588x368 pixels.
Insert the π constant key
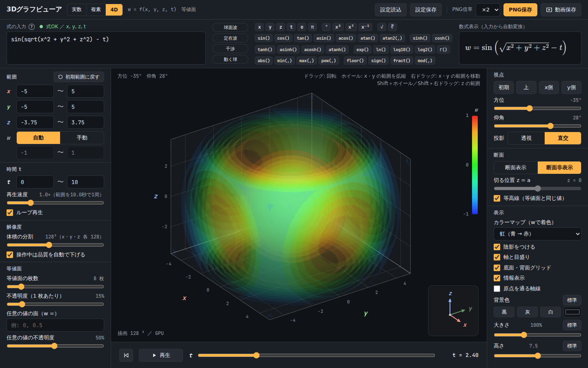pos(312,27)
